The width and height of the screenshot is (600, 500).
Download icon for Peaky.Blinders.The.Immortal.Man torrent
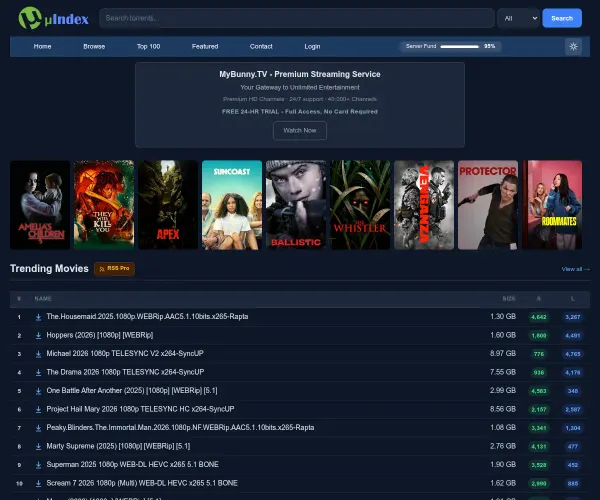tap(38, 428)
